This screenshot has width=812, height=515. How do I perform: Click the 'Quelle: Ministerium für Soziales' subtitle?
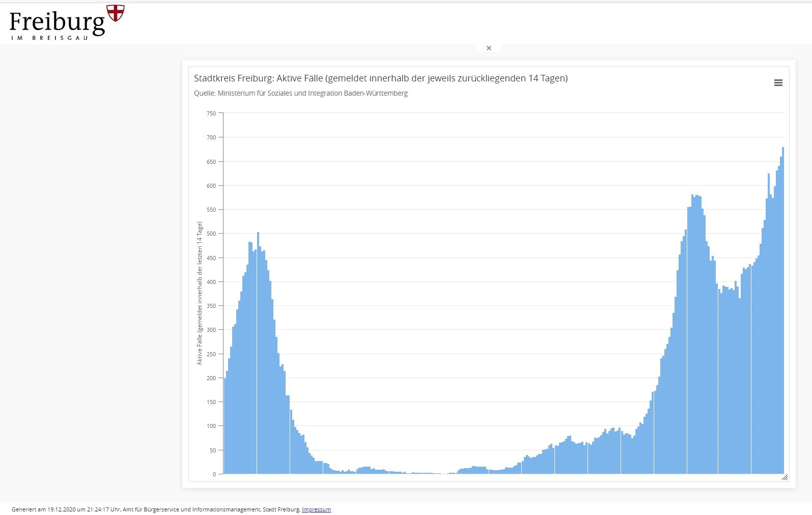pos(300,93)
